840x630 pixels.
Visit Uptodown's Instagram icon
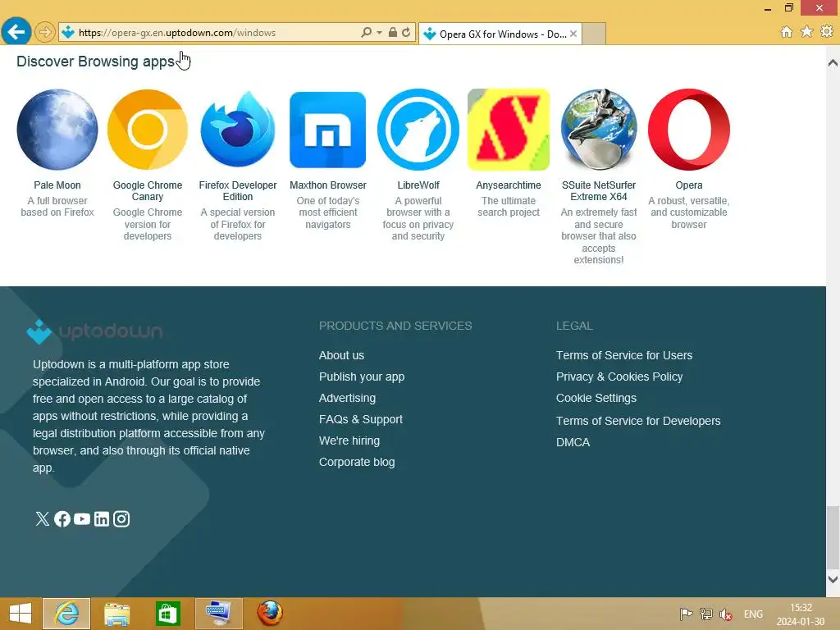(121, 518)
